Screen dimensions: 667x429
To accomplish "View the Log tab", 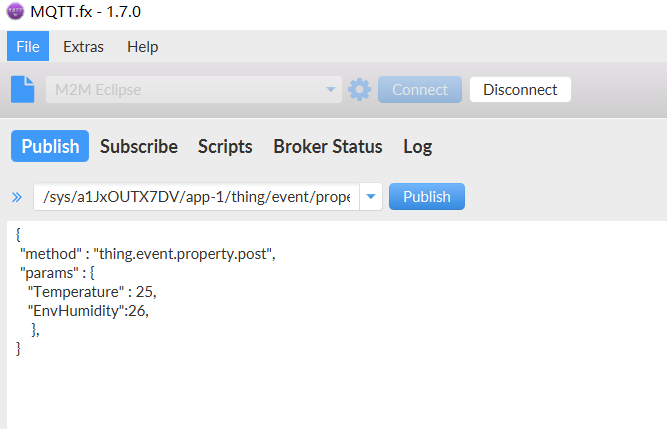I will (x=417, y=146).
